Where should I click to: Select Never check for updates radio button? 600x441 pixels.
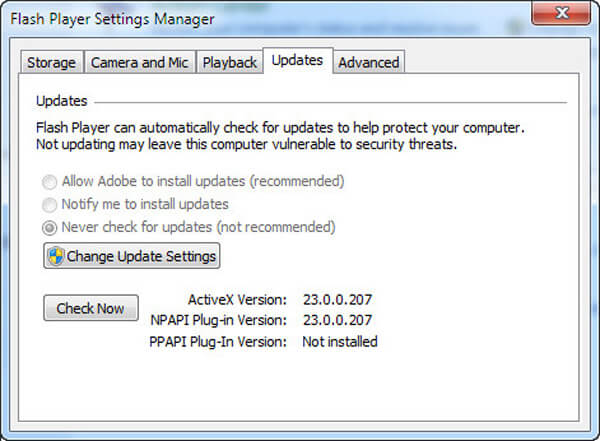click(50, 228)
